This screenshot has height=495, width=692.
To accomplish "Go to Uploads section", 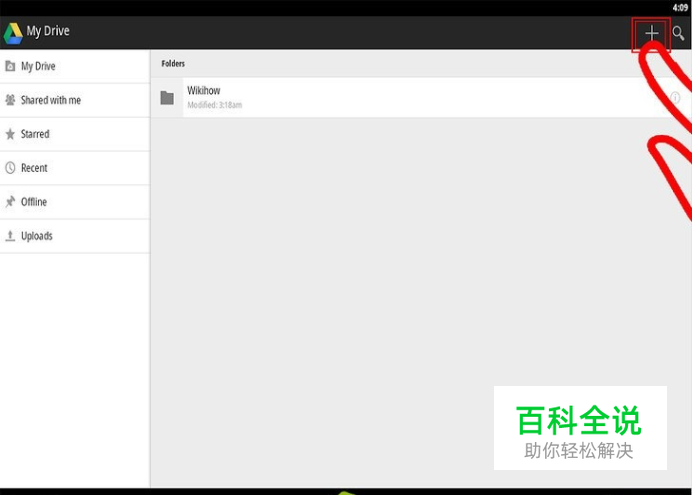I will [x=75, y=236].
